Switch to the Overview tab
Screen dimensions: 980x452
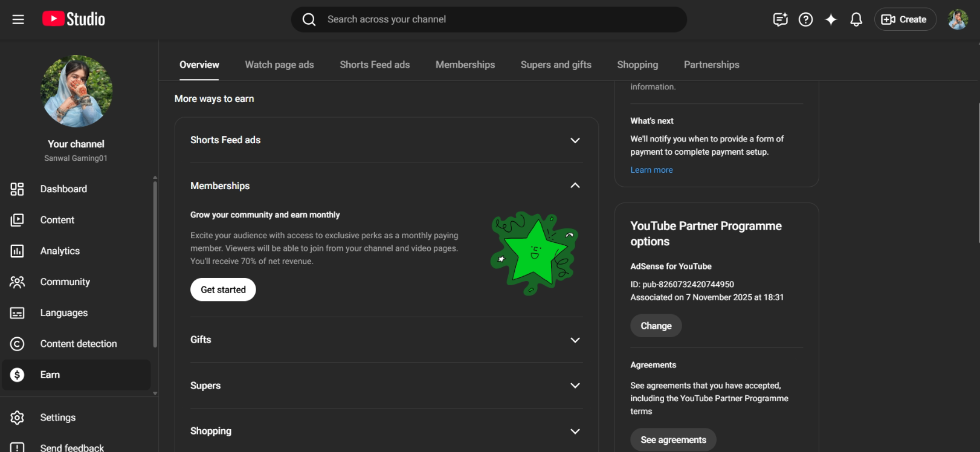click(x=199, y=65)
